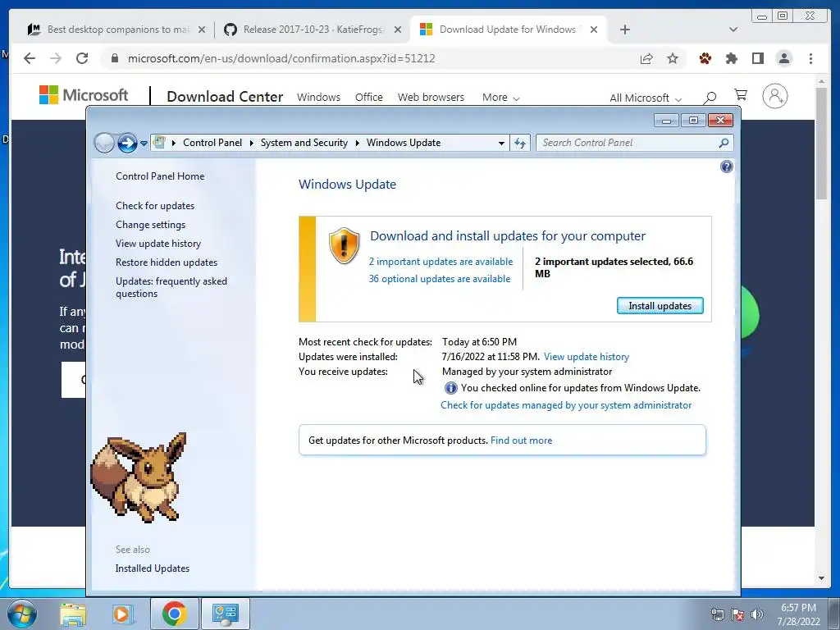This screenshot has width=840, height=630.
Task: Open the paw extension icon in Chrome
Action: 705,58
